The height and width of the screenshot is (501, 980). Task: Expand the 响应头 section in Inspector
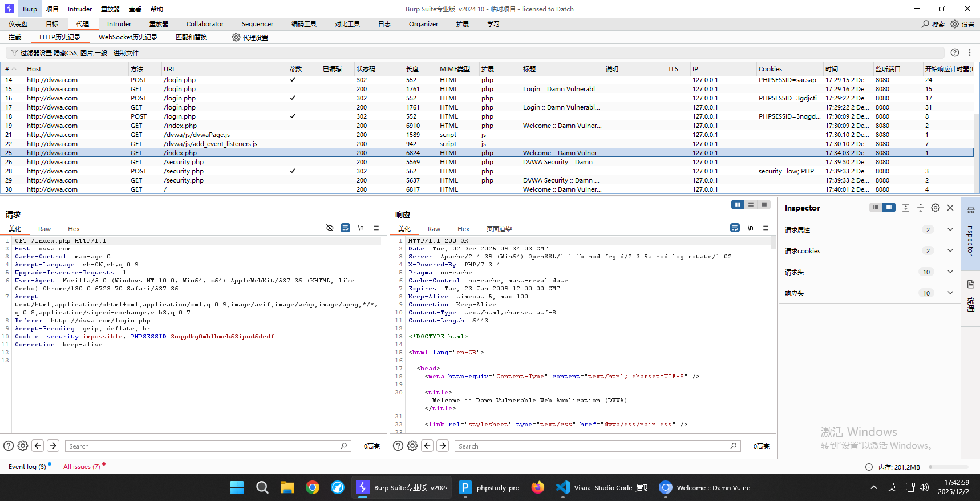(950, 293)
